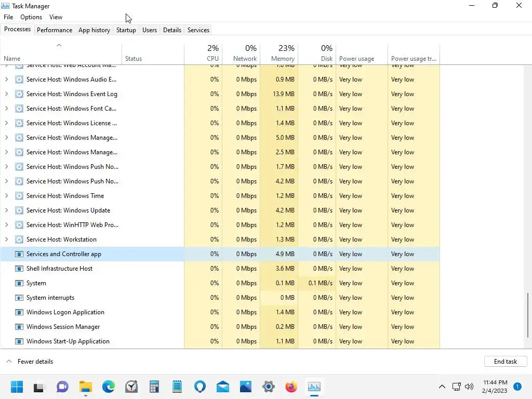
Task: Sort by Power usage tr... column
Action: 414,54
